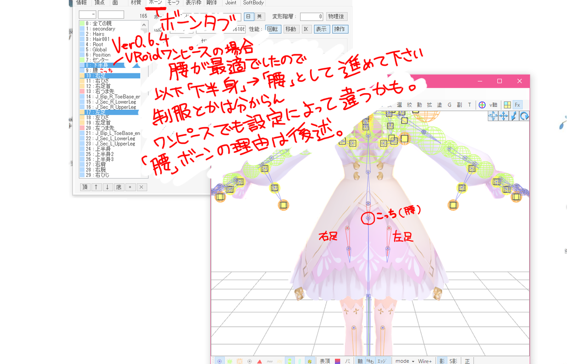Move the bone up with ↑
This screenshot has width=588, height=364.
click(x=96, y=187)
